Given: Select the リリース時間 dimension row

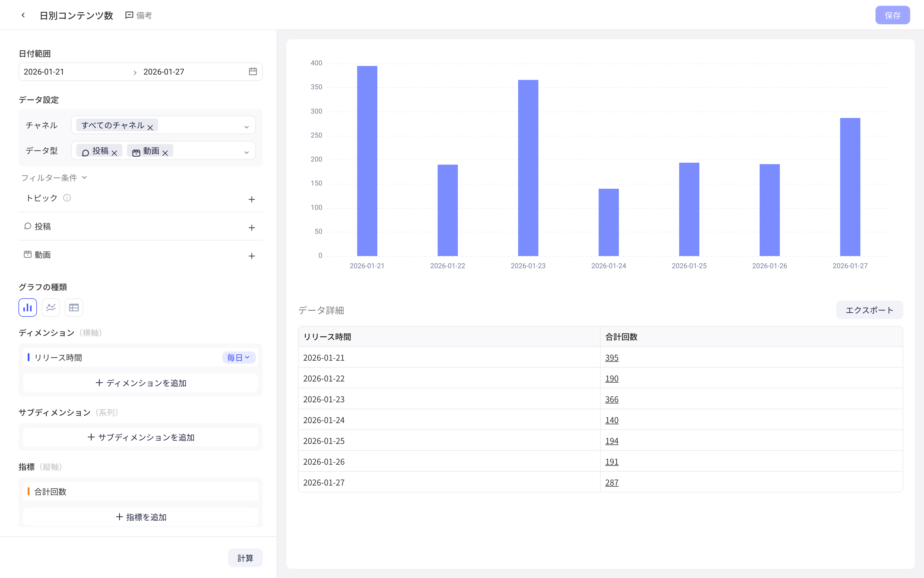Looking at the screenshot, I should (141, 357).
